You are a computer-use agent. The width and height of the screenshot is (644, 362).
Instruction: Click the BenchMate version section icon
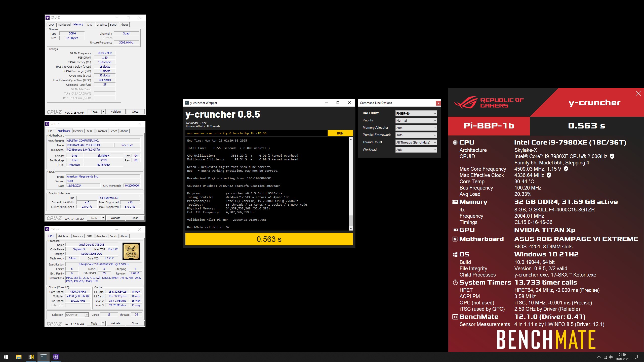(455, 317)
